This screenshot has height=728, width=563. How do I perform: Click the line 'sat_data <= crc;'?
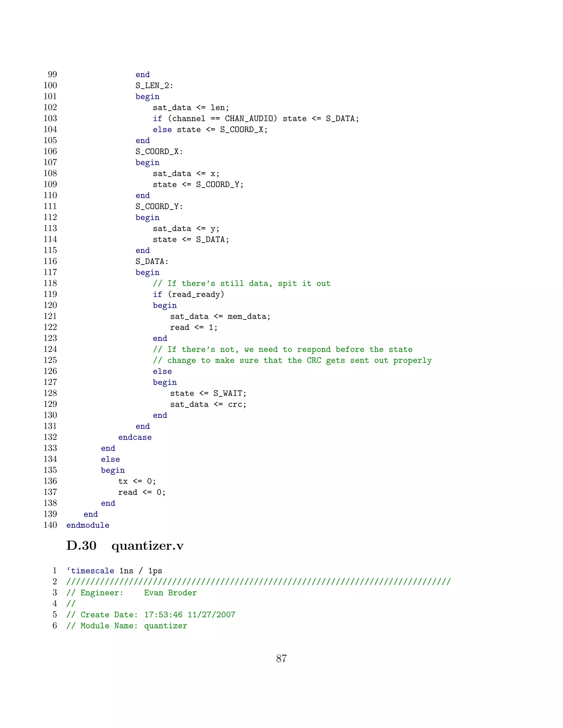coord(208,404)
